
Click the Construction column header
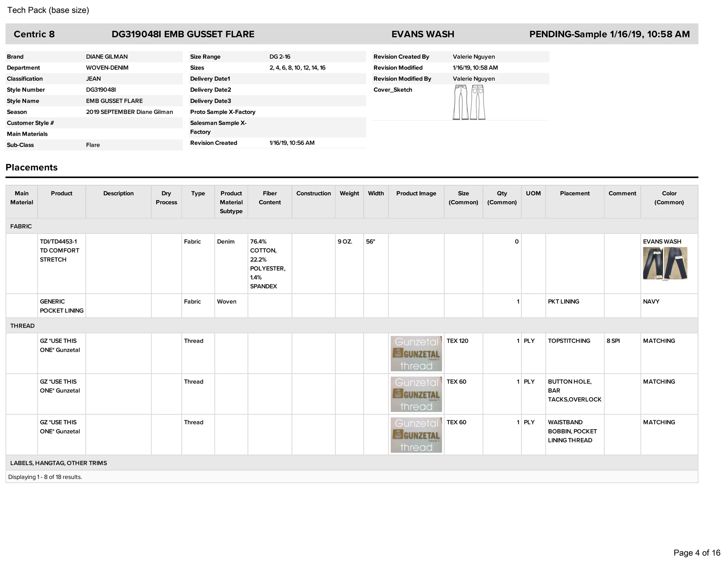(x=314, y=202)
